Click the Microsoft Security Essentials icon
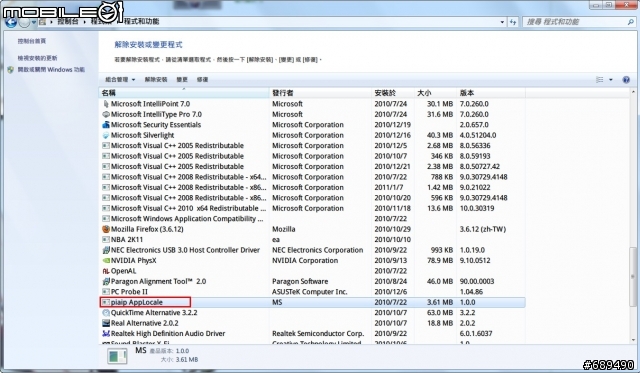Screen dimensions: 640x373 click(x=106, y=125)
